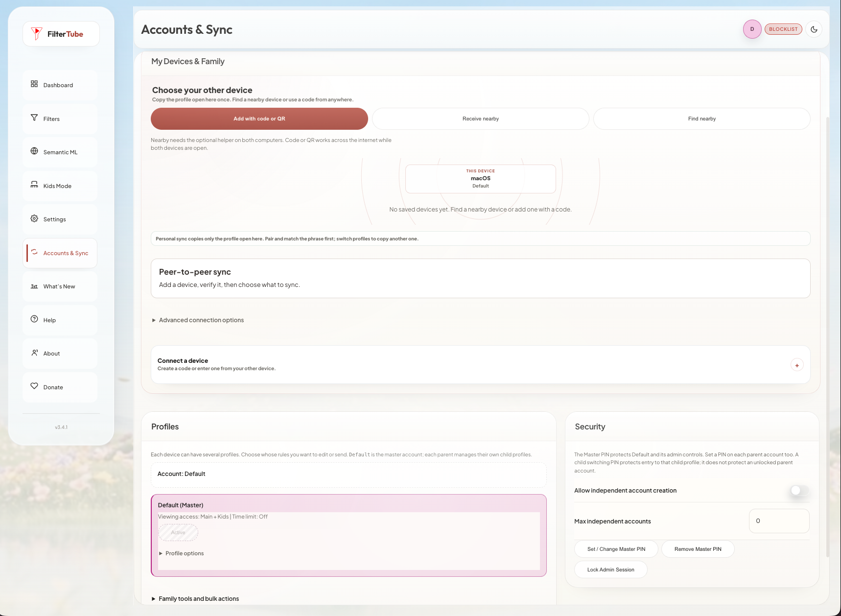This screenshot has width=841, height=616.
Task: Click Set / Change Master PIN button
Action: pyautogui.click(x=616, y=549)
